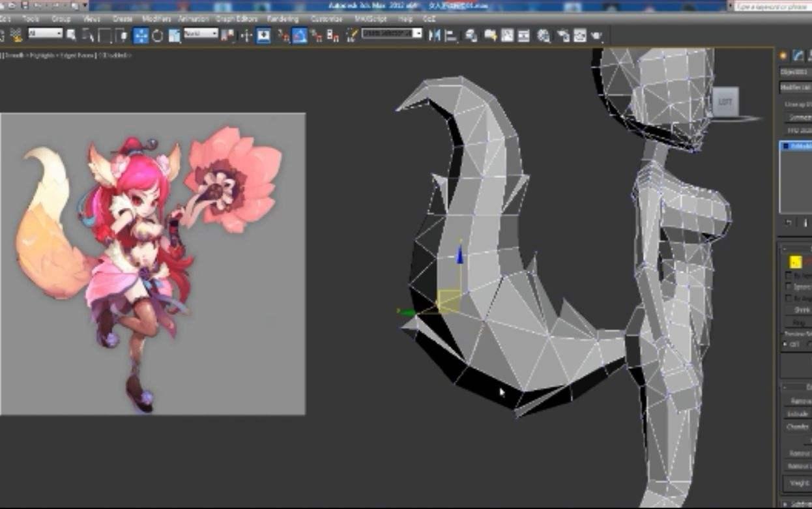
Task: Switch to Create command panel tab
Action: click(x=783, y=56)
